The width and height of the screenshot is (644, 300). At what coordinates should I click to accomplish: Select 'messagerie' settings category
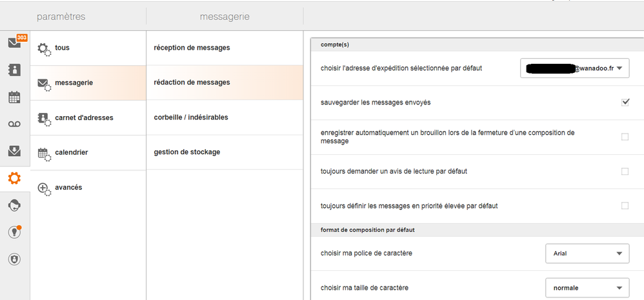click(88, 83)
